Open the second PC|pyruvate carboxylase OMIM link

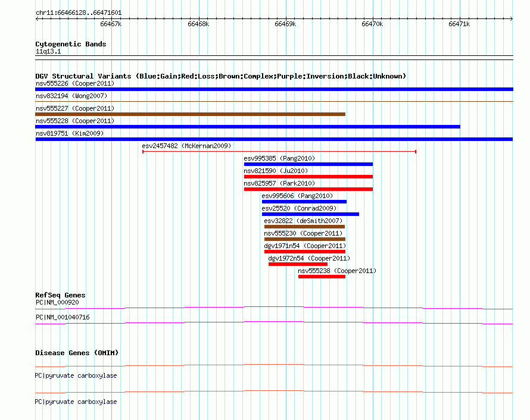tap(76, 402)
